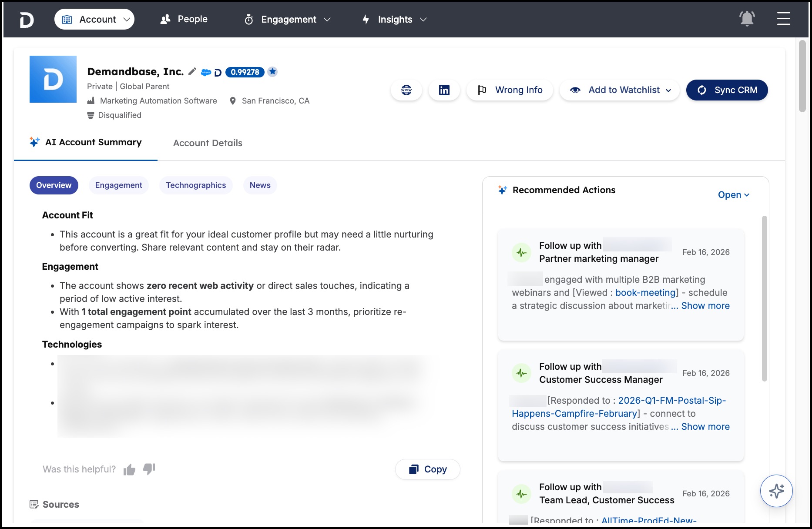
Task: Give a thumbs up to the summary
Action: coord(129,469)
